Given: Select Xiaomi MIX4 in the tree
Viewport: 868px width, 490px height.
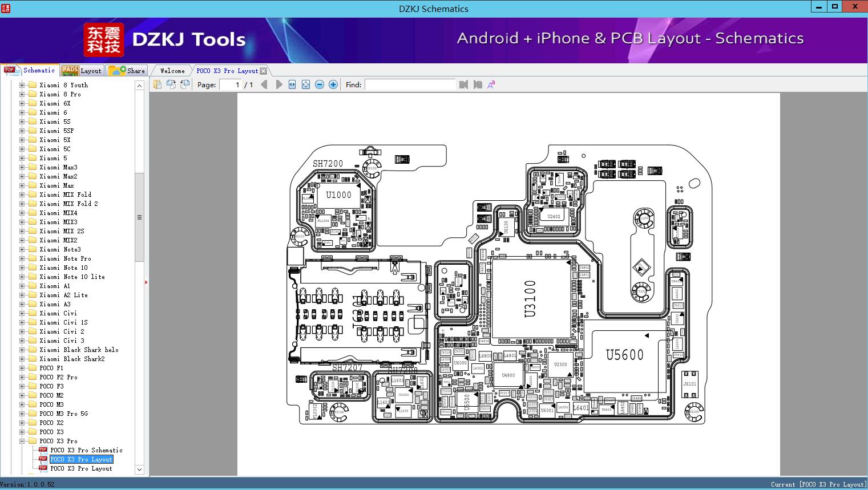Looking at the screenshot, I should pos(58,213).
